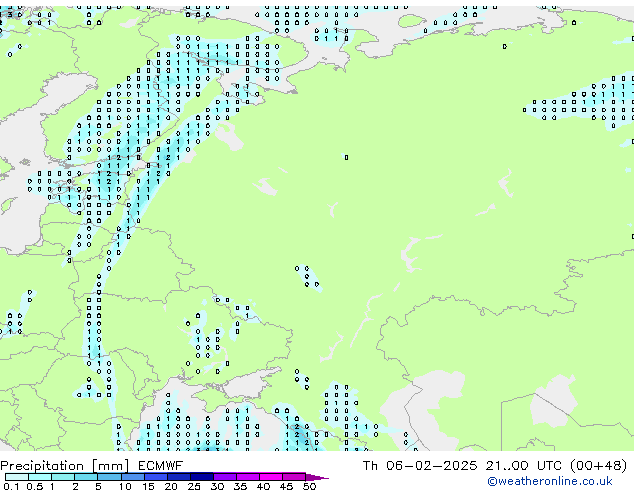Image resolution: width=634 pixels, height=490 pixels.
Task: Click legend swatch between 0.1 and 0.5
Action: click(17, 477)
